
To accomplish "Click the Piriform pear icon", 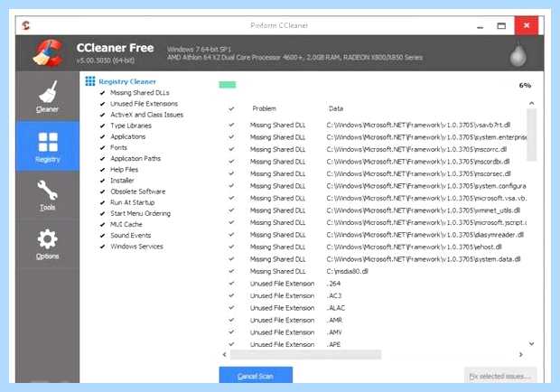I will 518,53.
